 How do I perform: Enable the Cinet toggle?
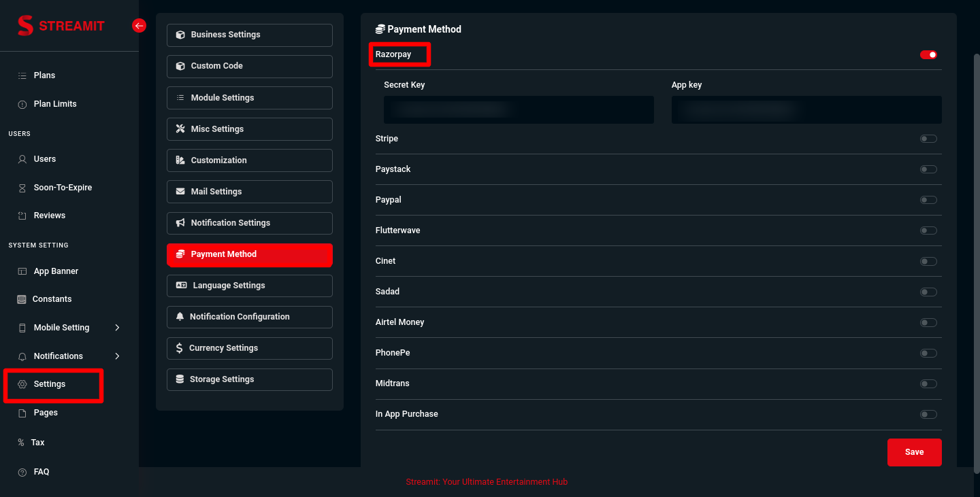928,261
